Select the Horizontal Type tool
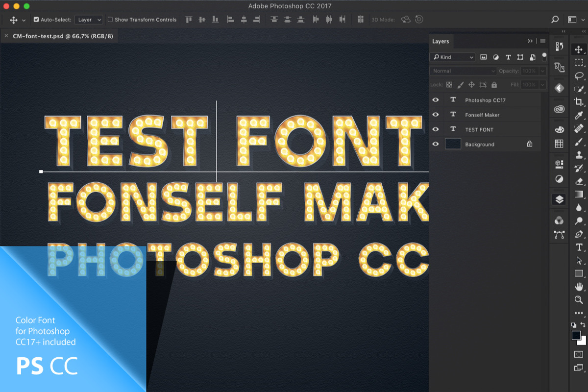Screen dimensions: 588x392 (x=579, y=247)
